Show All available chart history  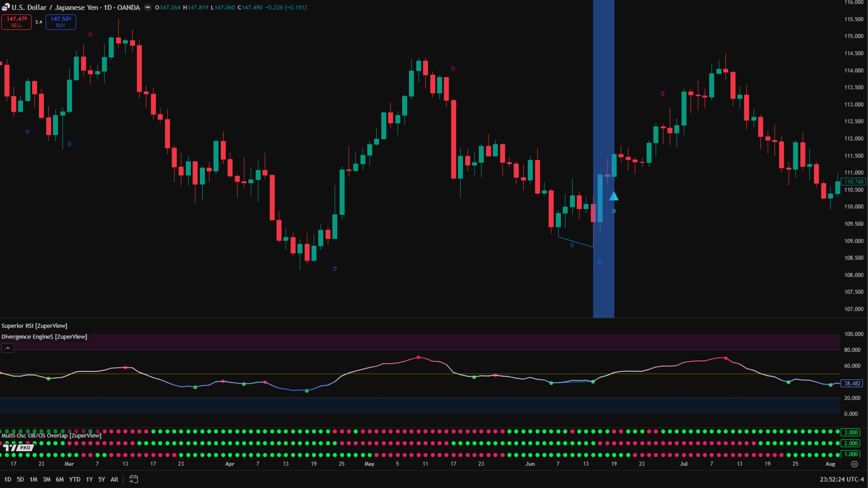click(114, 479)
